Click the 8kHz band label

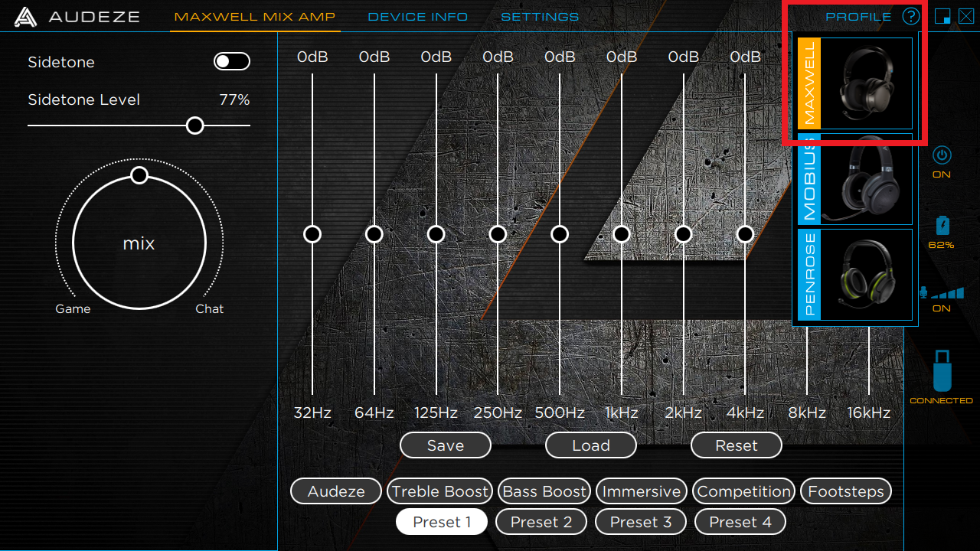807,412
